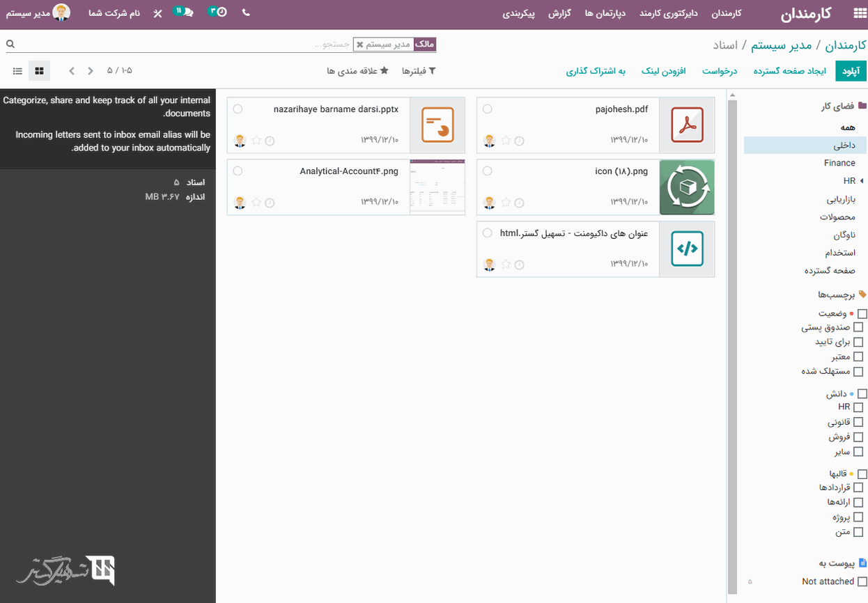Select the icon (۱۸).png document circle
This screenshot has height=603, width=868.
[x=487, y=171]
